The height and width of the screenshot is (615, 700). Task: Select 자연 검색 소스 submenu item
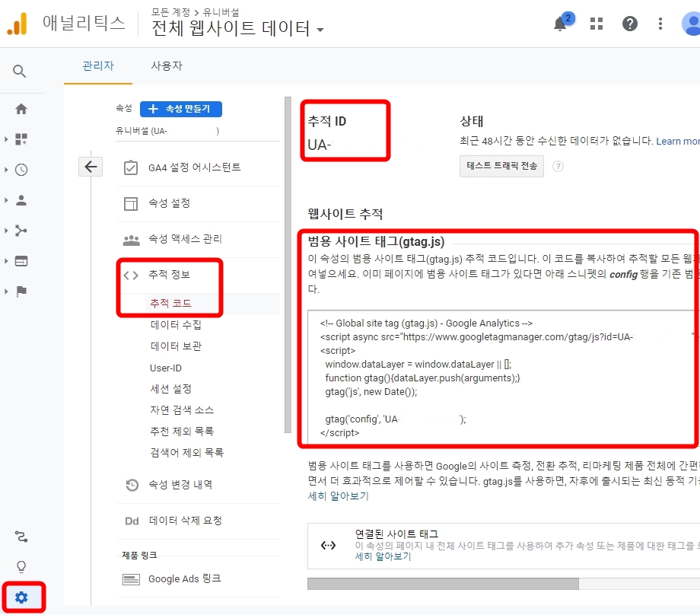point(182,410)
